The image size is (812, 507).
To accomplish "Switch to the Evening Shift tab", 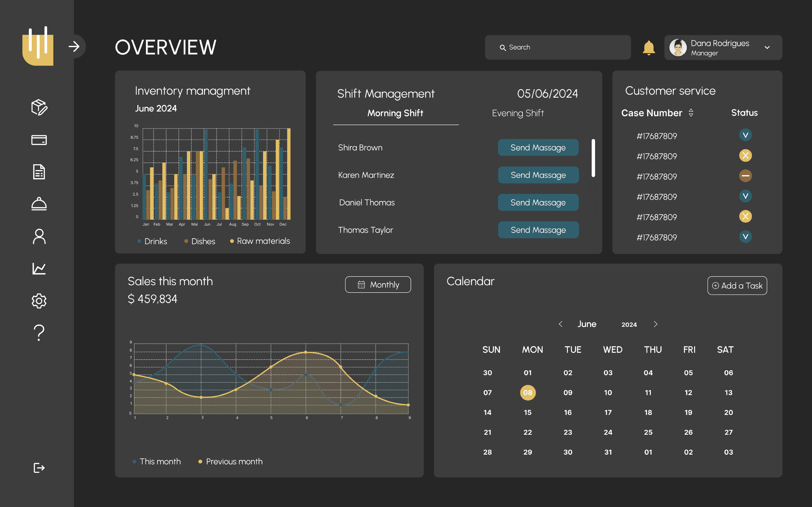I will pyautogui.click(x=518, y=113).
